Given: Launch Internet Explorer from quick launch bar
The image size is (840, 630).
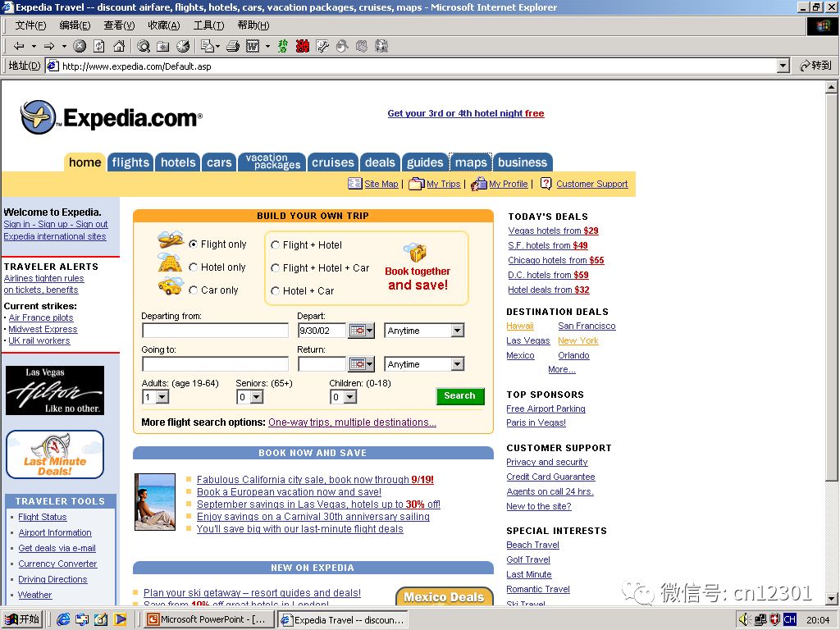Looking at the screenshot, I should point(63,620).
